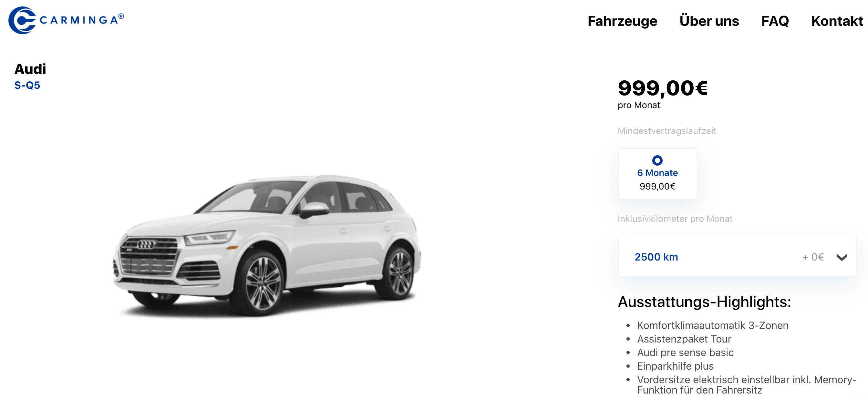Click the 999,00€ monthly price heading
Screen dimensions: 868x399
662,88
